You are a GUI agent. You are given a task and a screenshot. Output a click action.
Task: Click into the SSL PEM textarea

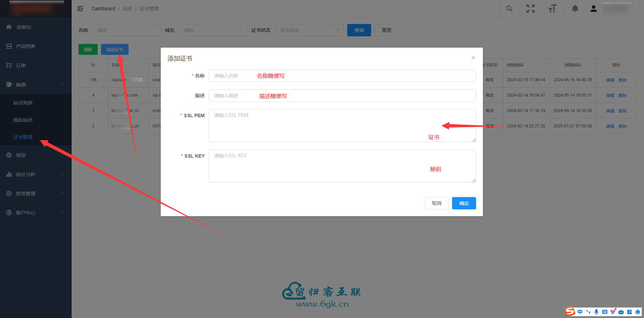[342, 126]
